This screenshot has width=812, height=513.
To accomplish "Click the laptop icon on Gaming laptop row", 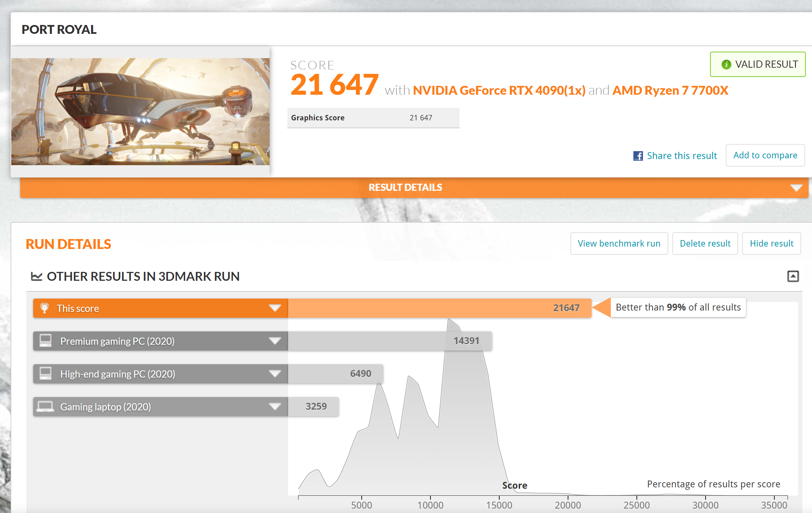I will [x=45, y=407].
